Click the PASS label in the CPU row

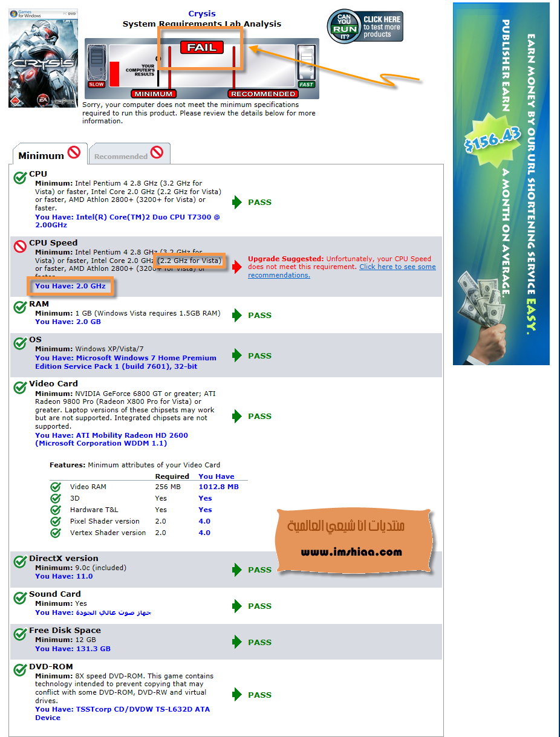pyautogui.click(x=260, y=202)
